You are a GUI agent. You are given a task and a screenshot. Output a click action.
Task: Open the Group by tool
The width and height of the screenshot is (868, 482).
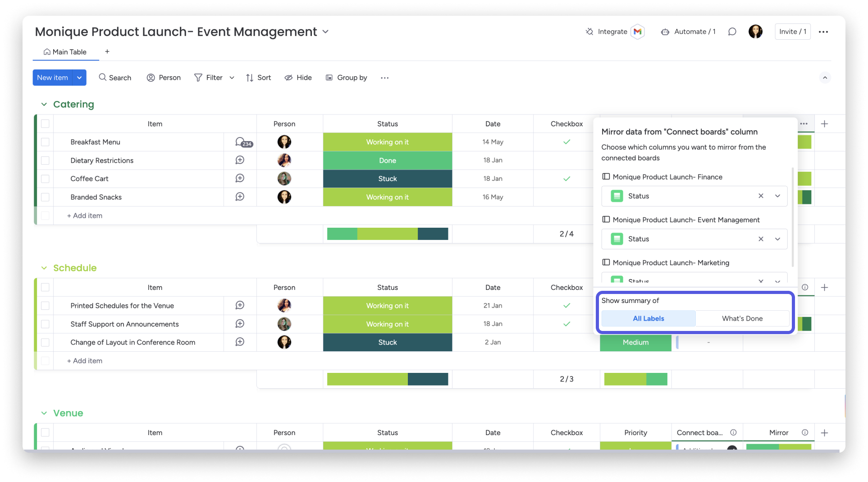click(x=346, y=78)
